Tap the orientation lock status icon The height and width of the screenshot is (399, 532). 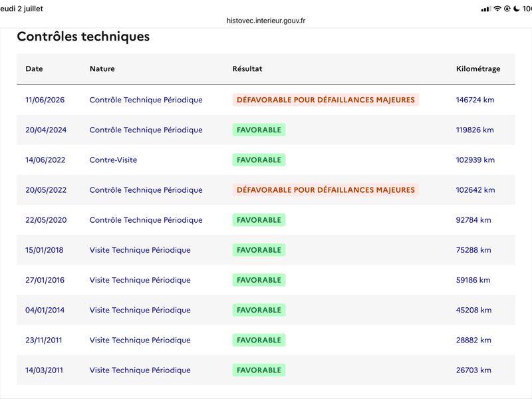507,9
